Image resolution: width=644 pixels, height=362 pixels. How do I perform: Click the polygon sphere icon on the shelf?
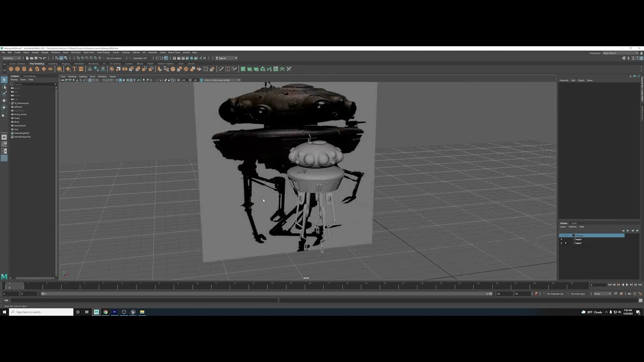[x=11, y=69]
